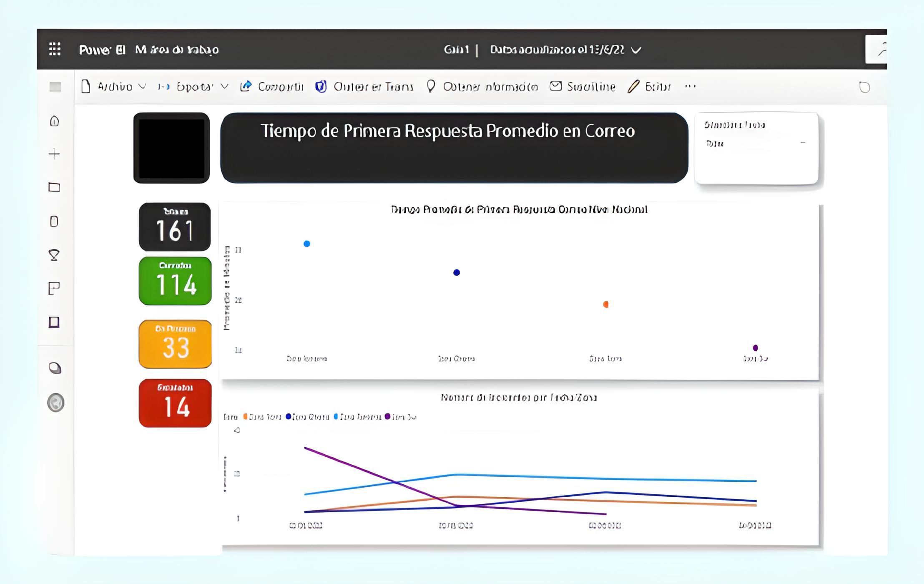Open the user avatar at sidebar bottom

coord(55,403)
